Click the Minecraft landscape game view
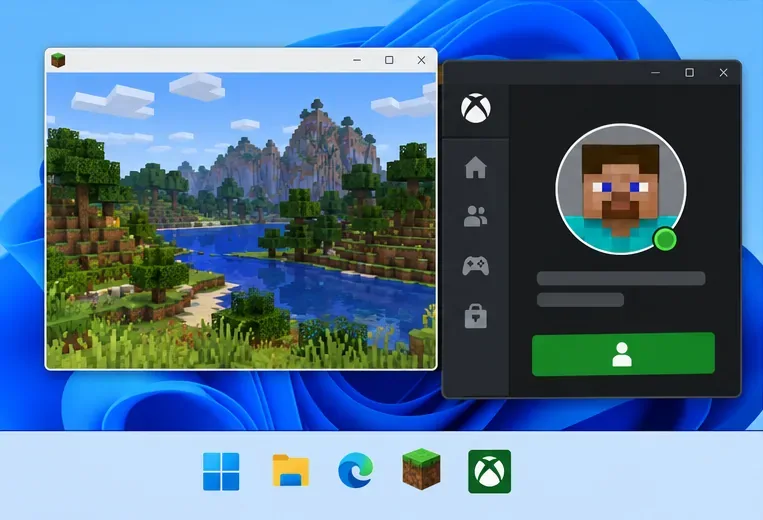The width and height of the screenshot is (763, 520). (x=241, y=220)
